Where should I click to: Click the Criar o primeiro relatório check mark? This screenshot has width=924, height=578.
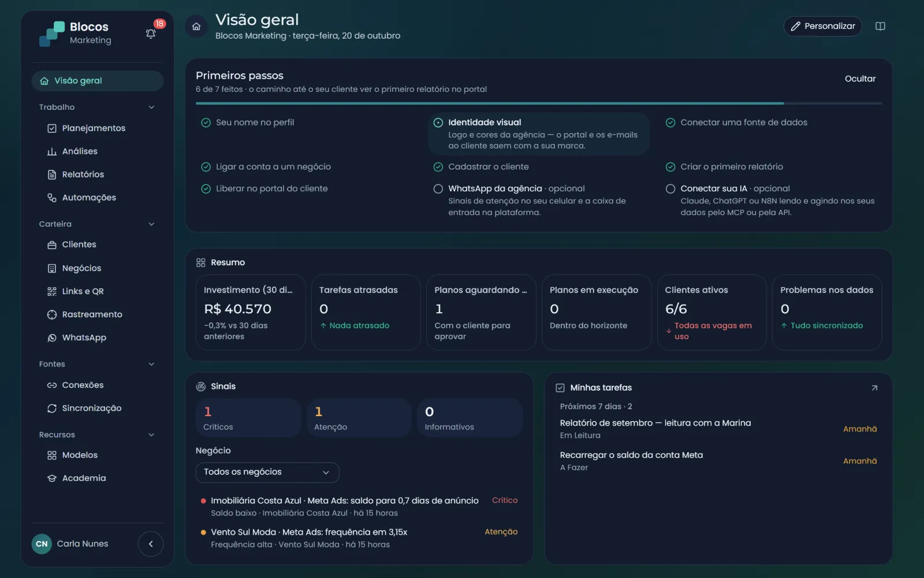click(x=670, y=167)
